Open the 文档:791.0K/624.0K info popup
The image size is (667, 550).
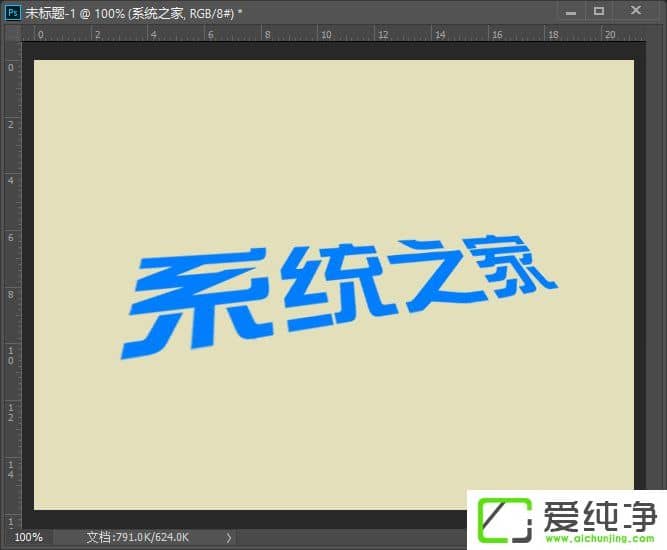pos(139,538)
